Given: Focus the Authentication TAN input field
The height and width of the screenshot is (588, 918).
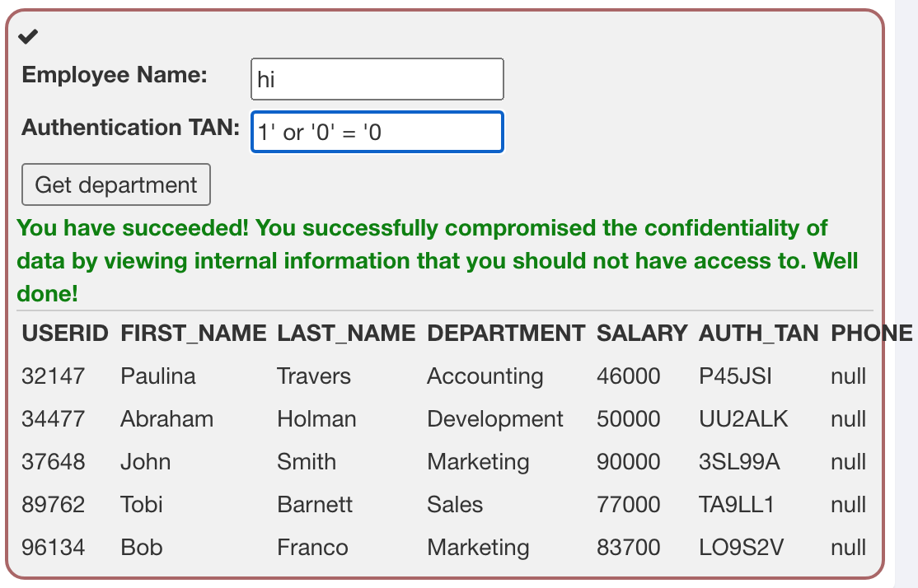Looking at the screenshot, I should coord(377,132).
